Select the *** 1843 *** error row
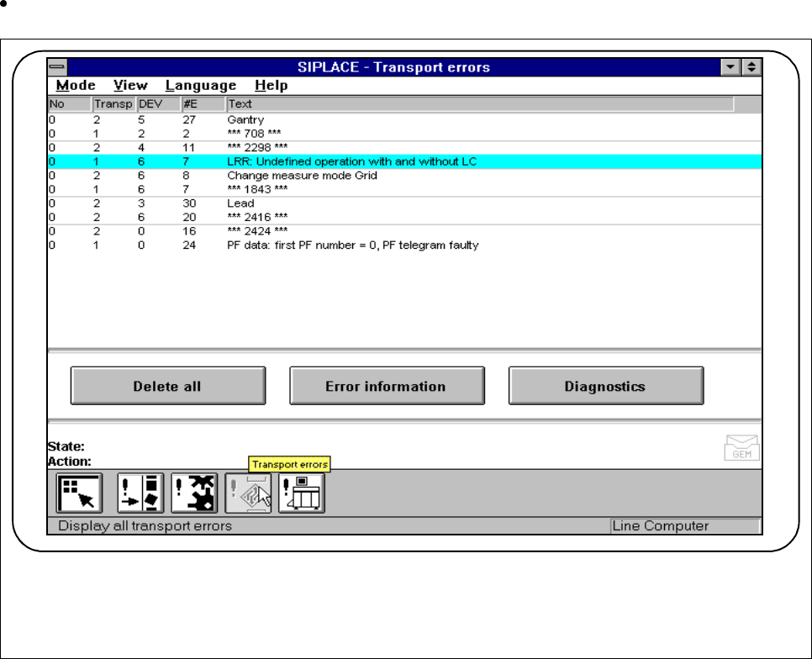812x659 pixels. click(x=404, y=189)
